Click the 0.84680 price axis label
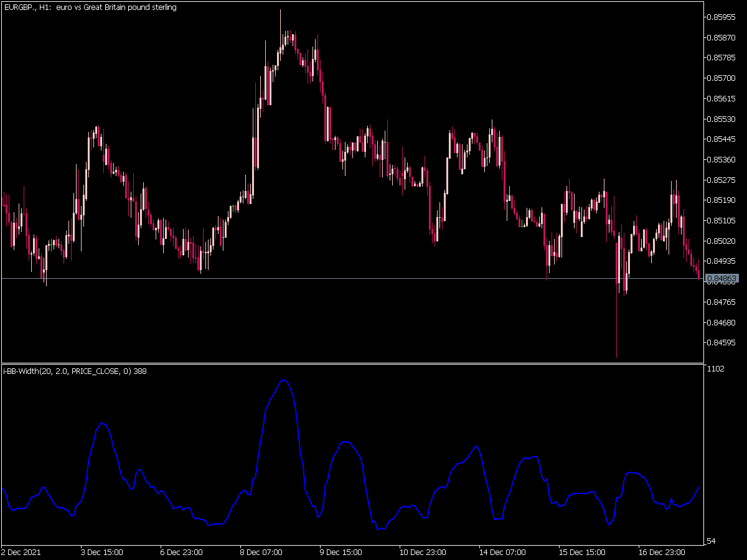The height and width of the screenshot is (560, 747). click(723, 322)
